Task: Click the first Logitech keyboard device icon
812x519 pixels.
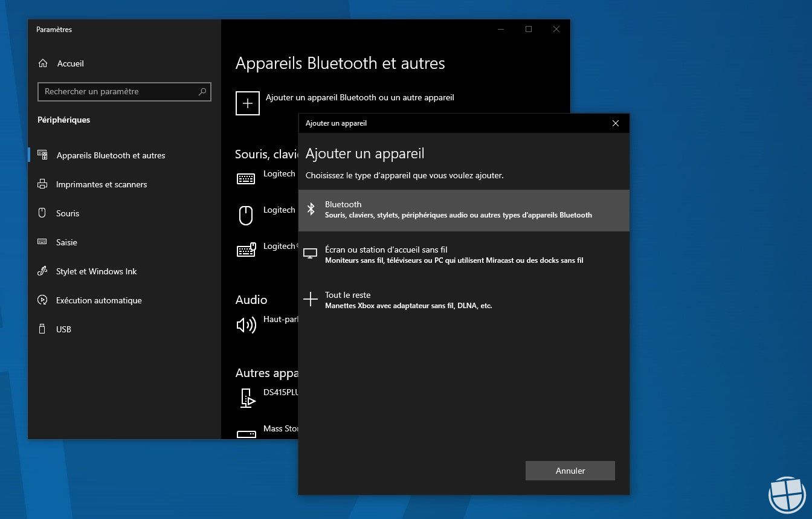Action: (246, 179)
